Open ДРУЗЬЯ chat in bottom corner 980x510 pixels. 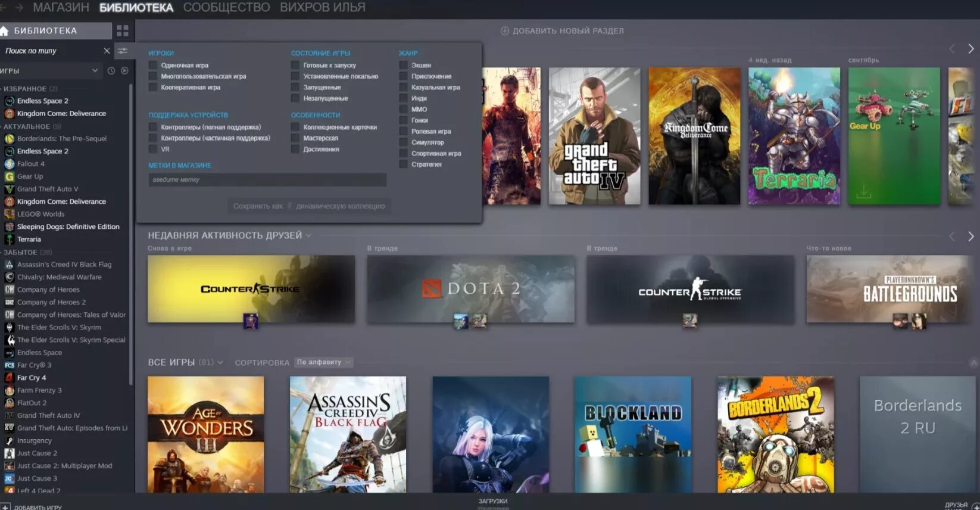coord(956,505)
